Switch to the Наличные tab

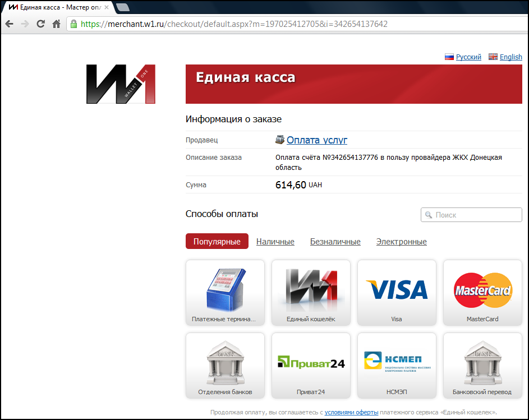click(275, 242)
